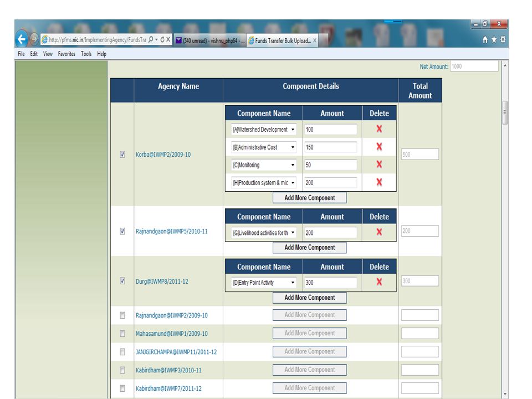Open the File menu
The image size is (532, 399).
(21, 54)
